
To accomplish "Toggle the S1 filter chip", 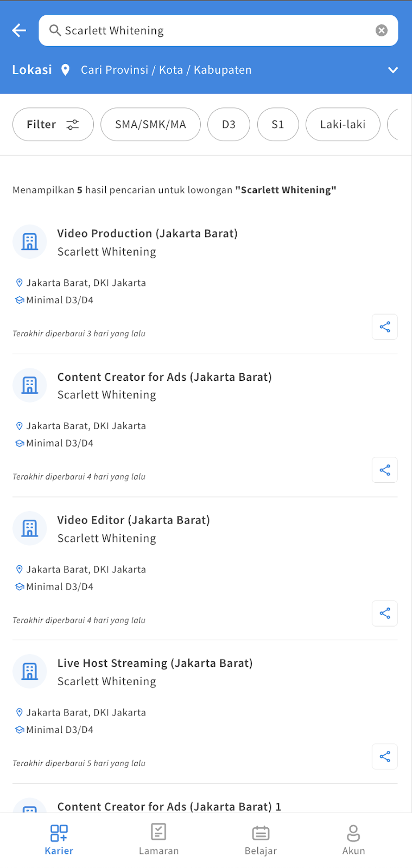I will (x=278, y=124).
